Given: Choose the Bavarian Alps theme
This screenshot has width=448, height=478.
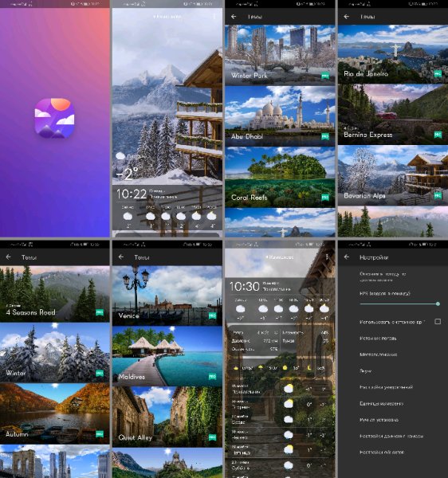Looking at the screenshot, I should (x=393, y=175).
